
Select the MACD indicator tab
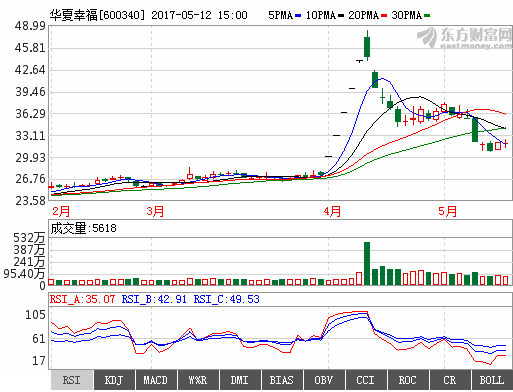coord(156,380)
